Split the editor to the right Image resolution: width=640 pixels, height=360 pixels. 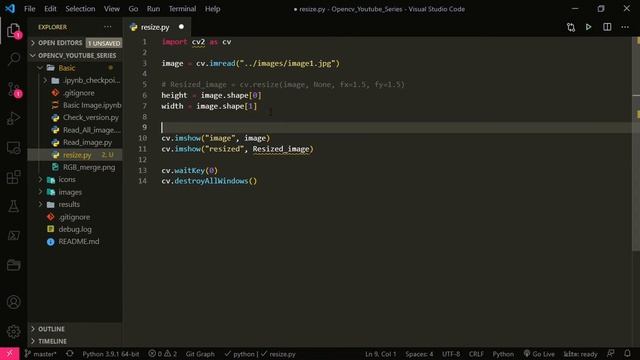pos(607,27)
